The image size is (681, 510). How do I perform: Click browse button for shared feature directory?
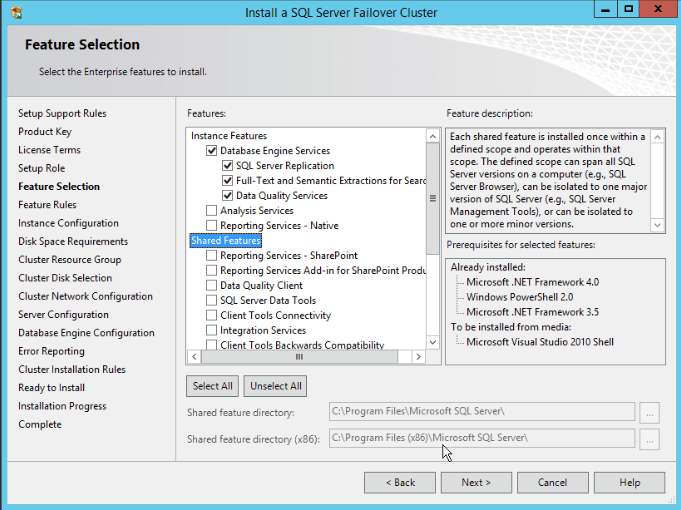click(650, 412)
